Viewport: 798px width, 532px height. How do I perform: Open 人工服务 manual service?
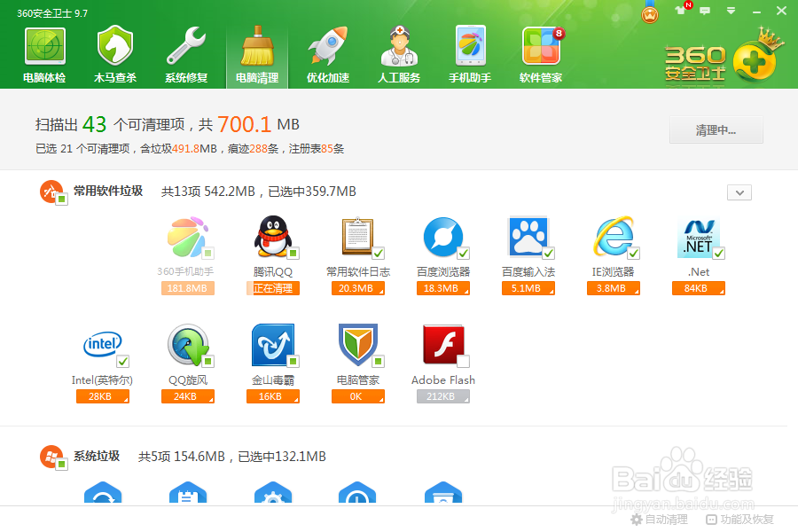click(x=399, y=53)
